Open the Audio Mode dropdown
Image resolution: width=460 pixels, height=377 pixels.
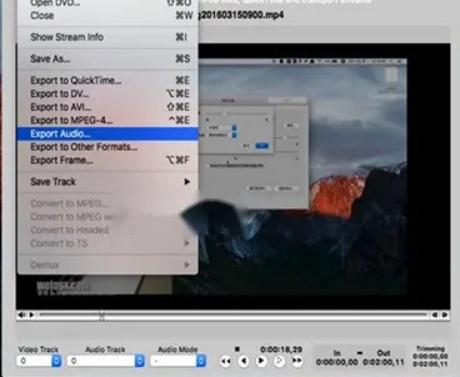[201, 361]
